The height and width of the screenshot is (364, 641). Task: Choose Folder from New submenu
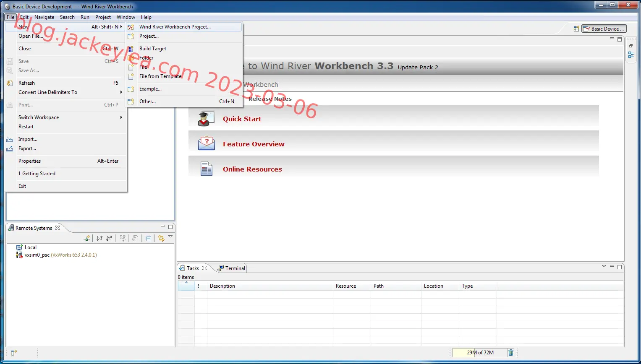coord(184,58)
